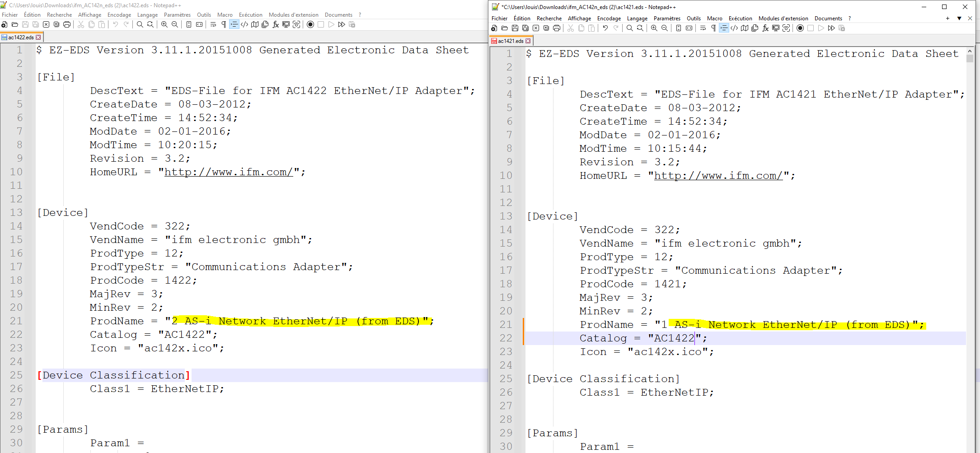Toggle indent guide button in ac1422.eds window
This screenshot has height=453, width=980.
coord(234,24)
